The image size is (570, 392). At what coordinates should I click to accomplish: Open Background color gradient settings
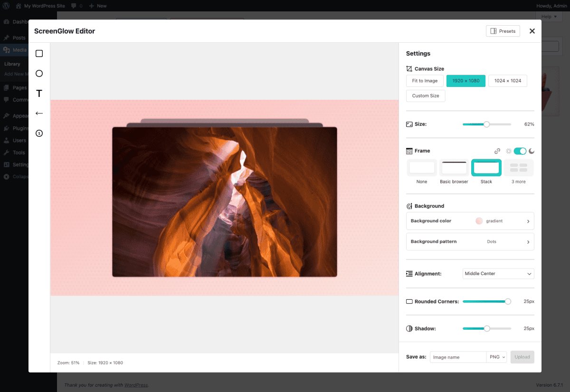[470, 221]
